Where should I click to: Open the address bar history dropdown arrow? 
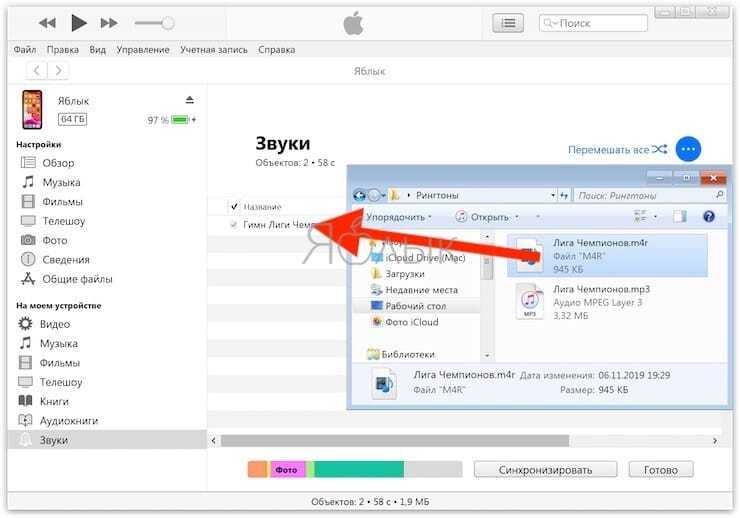(x=553, y=195)
